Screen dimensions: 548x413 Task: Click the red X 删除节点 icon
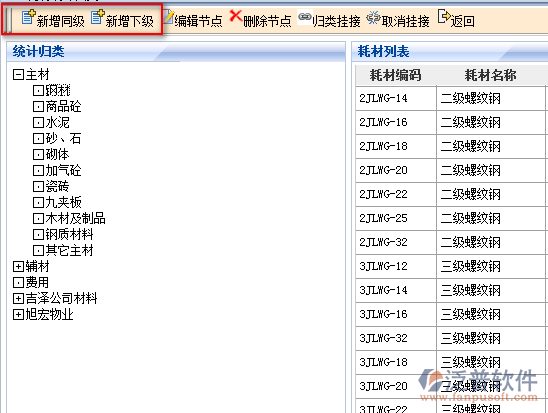(236, 16)
